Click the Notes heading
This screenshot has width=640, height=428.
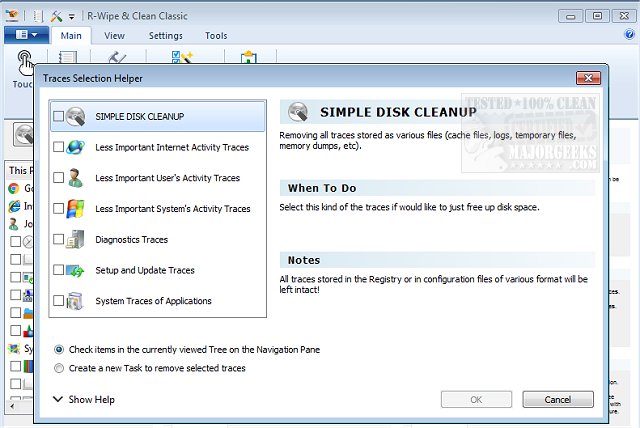point(304,260)
